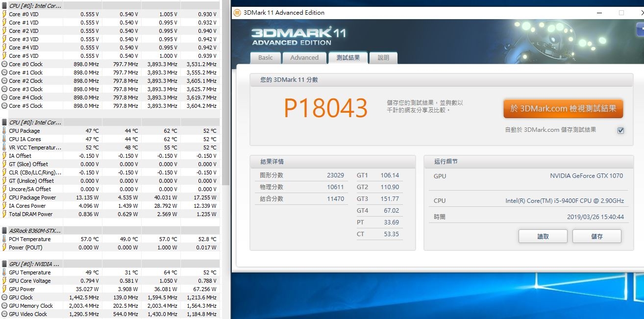Click the CPU Package Power lightning icon
Image resolution: width=644 pixels, height=319 pixels.
pos(4,197)
